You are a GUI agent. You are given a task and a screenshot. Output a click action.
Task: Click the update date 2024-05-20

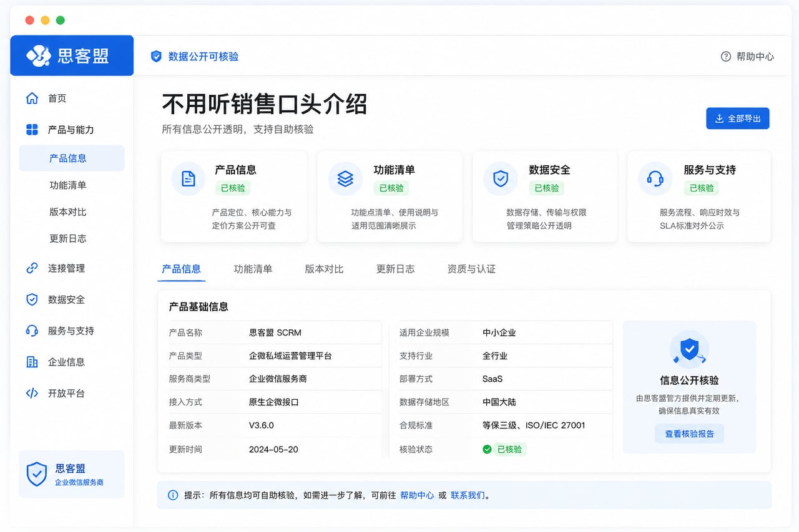click(272, 449)
